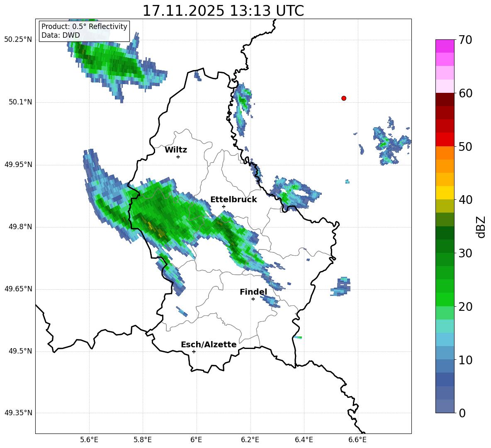Viewport: 491px width, 448px height.
Task: Click the 10 tick label on colorbar
Action: [465, 360]
